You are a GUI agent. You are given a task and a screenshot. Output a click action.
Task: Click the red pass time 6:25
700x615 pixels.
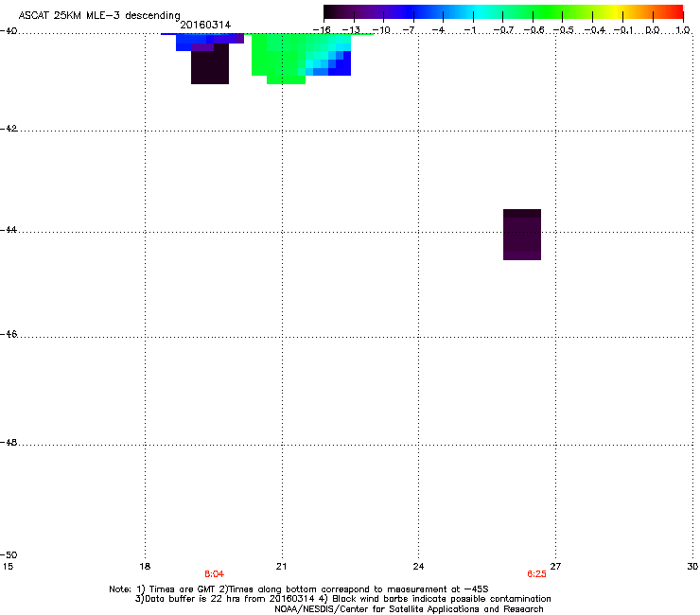536,574
